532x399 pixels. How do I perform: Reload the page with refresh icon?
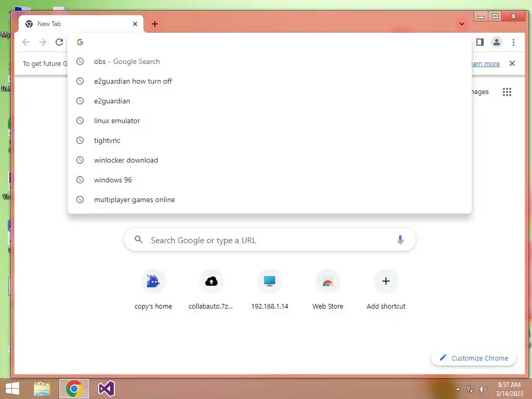tap(59, 42)
